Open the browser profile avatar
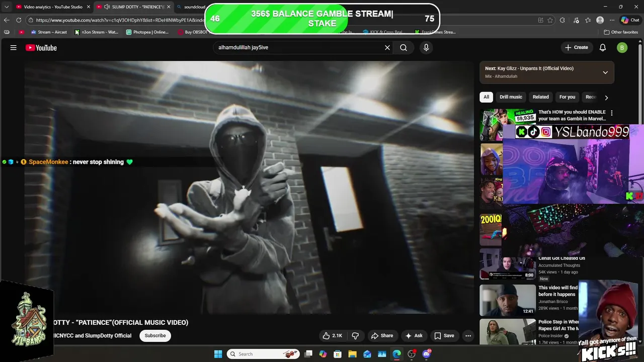The height and width of the screenshot is (362, 644). click(x=600, y=20)
